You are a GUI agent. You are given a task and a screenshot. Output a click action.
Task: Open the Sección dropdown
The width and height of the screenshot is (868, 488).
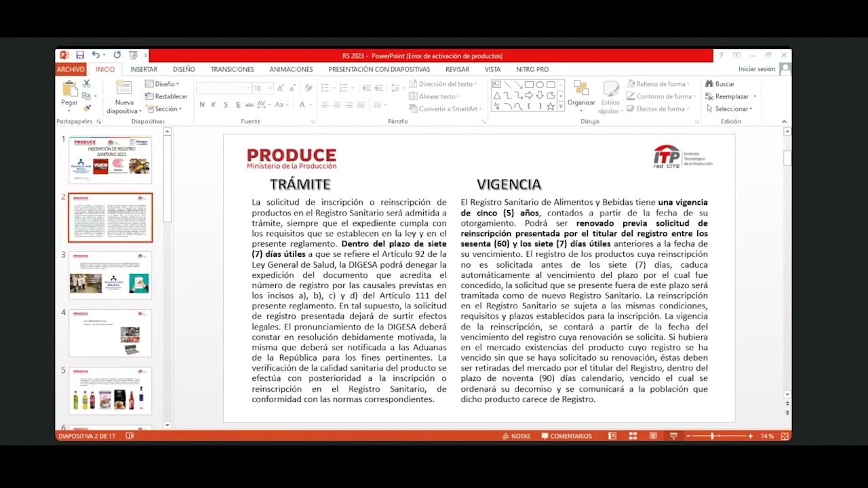(x=163, y=108)
